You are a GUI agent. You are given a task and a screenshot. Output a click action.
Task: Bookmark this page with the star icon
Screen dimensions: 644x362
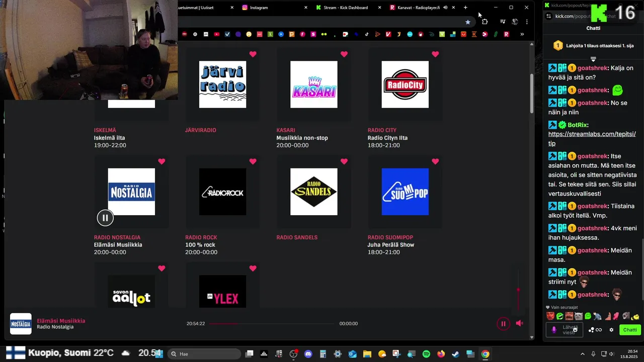coord(468,22)
